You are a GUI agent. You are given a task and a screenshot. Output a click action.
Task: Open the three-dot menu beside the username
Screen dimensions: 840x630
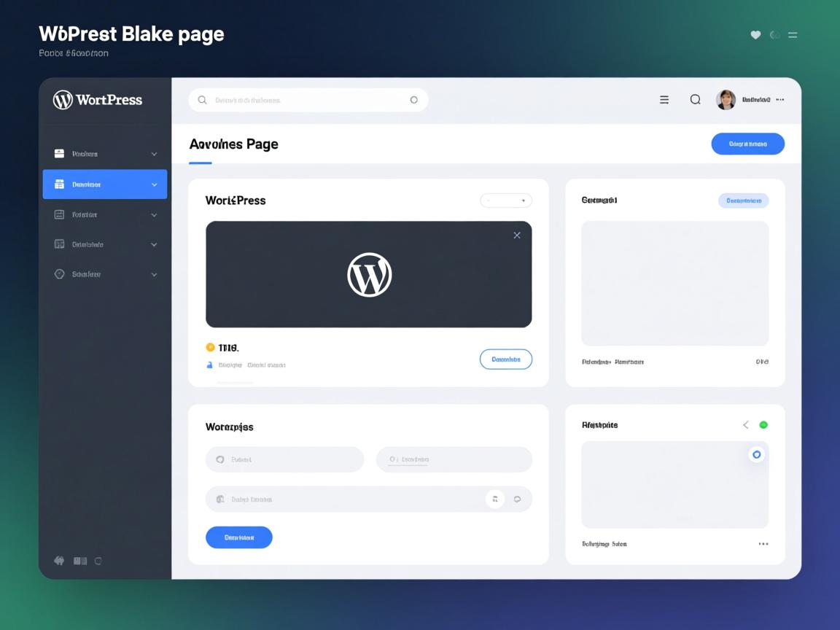tap(780, 100)
